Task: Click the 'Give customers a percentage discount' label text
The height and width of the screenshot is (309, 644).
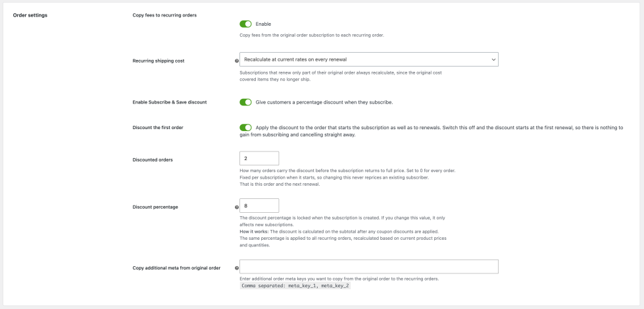Action: point(324,102)
